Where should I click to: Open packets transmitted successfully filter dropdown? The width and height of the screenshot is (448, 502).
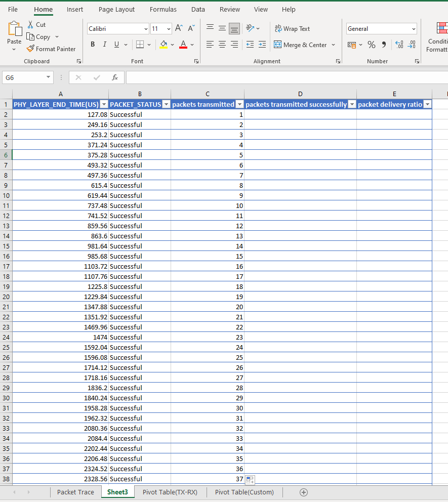point(352,104)
